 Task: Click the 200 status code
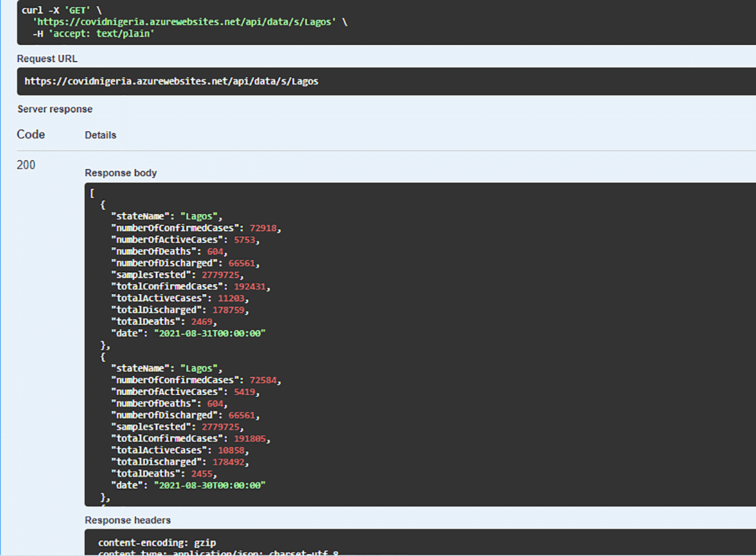click(x=26, y=164)
